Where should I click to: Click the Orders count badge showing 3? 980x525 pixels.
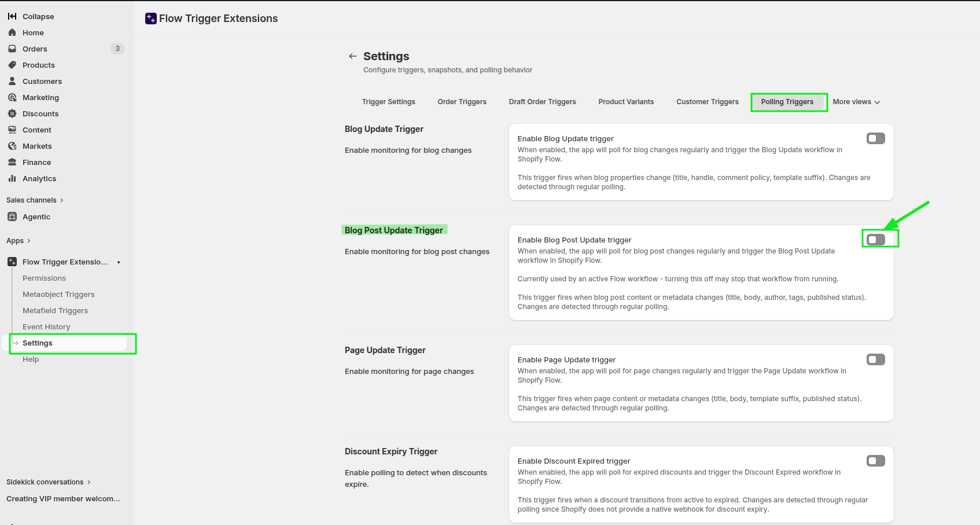(x=117, y=49)
